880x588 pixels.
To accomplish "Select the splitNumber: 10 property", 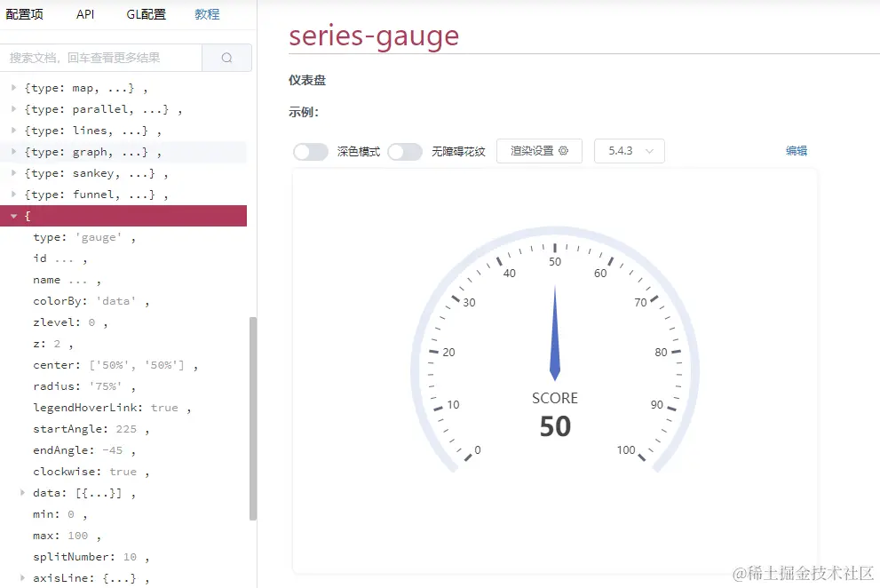I will (x=91, y=557).
